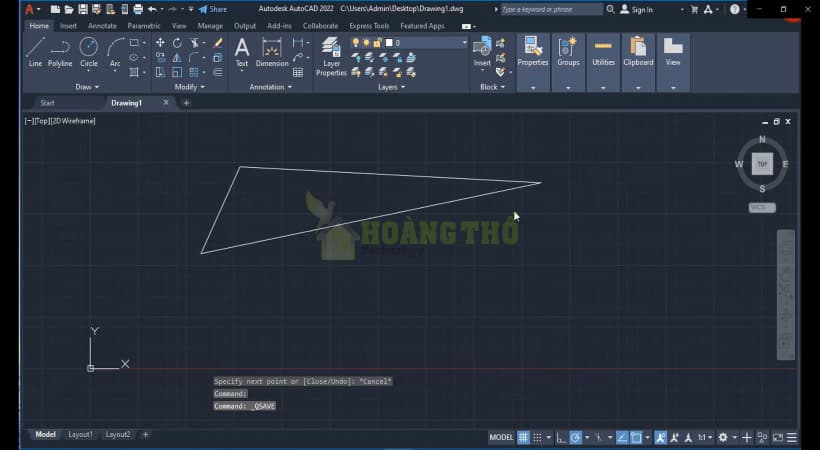Image resolution: width=820 pixels, height=450 pixels.
Task: Click the Mirror tool icon
Action: click(x=177, y=58)
